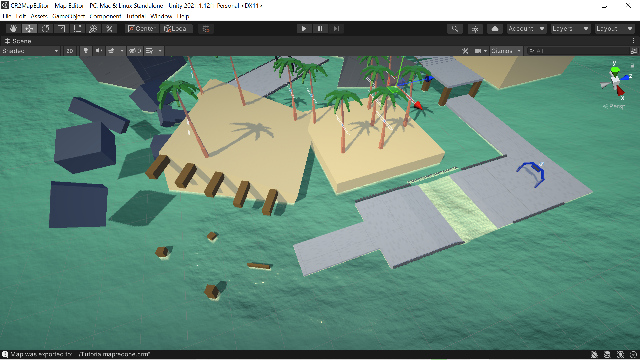The width and height of the screenshot is (640, 360).
Task: Open the Component menu
Action: pyautogui.click(x=105, y=16)
